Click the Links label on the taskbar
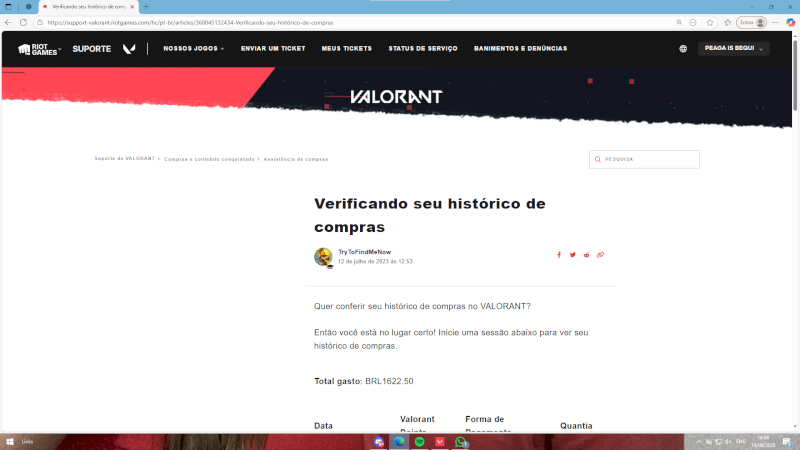 (x=28, y=442)
